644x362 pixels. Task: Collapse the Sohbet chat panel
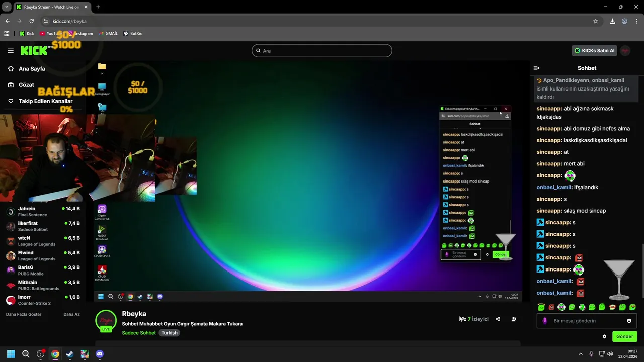click(536, 68)
